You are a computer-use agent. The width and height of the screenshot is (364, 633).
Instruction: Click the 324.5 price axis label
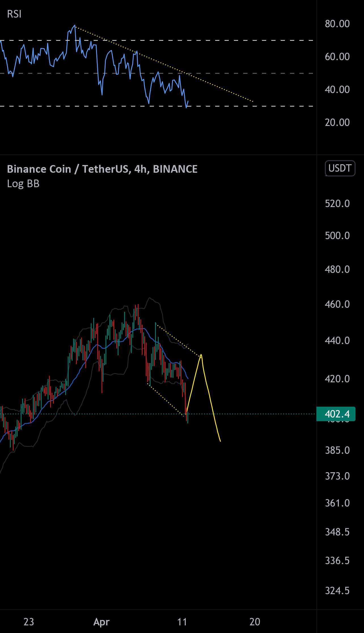click(x=337, y=591)
